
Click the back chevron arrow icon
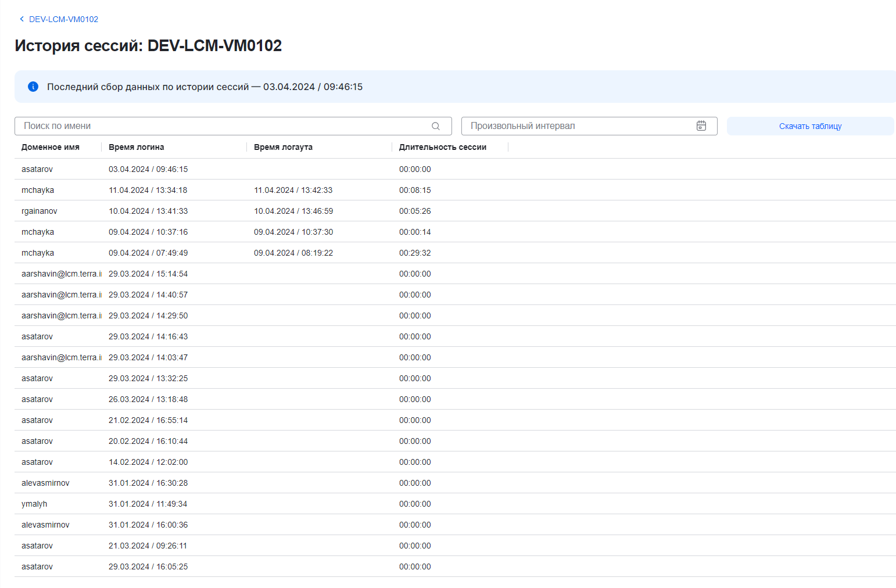click(x=21, y=19)
